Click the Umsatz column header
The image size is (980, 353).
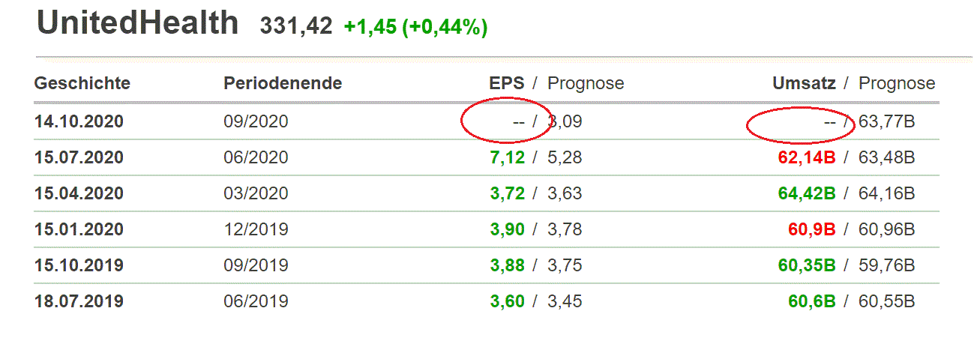[804, 83]
